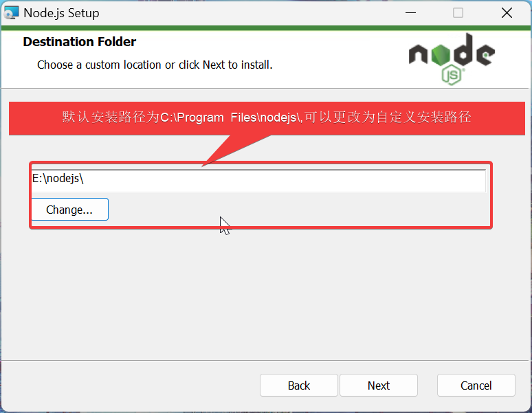Click the node.js logo image

[452, 59]
